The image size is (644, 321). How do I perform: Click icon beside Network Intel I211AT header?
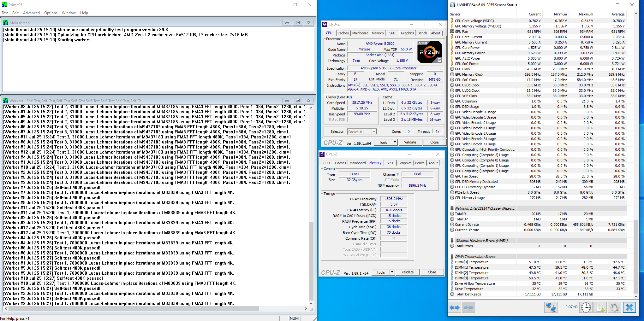coord(452,208)
